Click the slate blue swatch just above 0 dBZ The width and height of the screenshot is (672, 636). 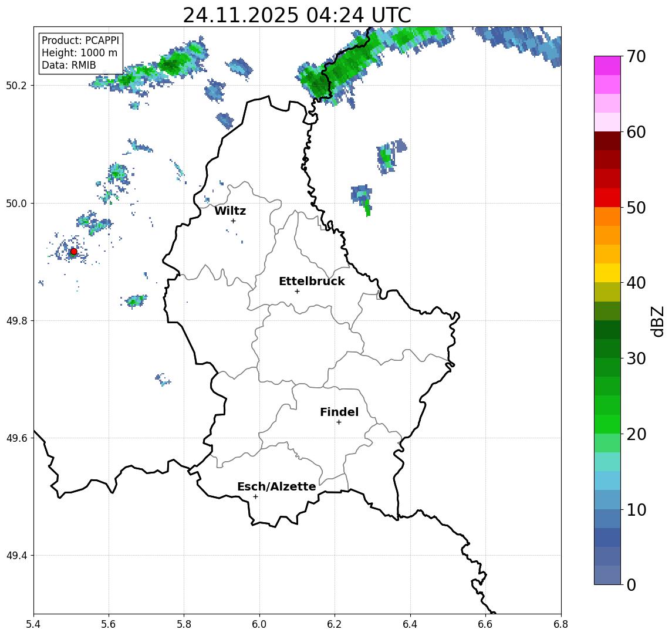[x=607, y=575]
